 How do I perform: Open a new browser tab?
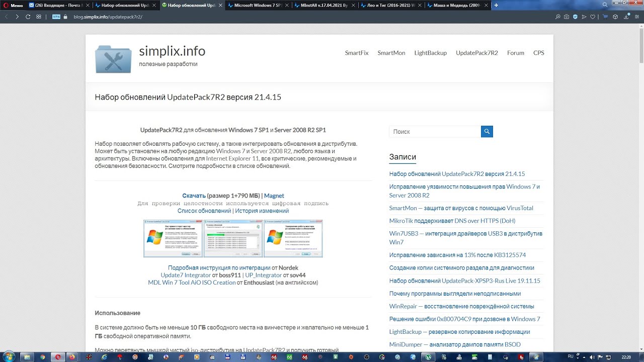pos(497,5)
